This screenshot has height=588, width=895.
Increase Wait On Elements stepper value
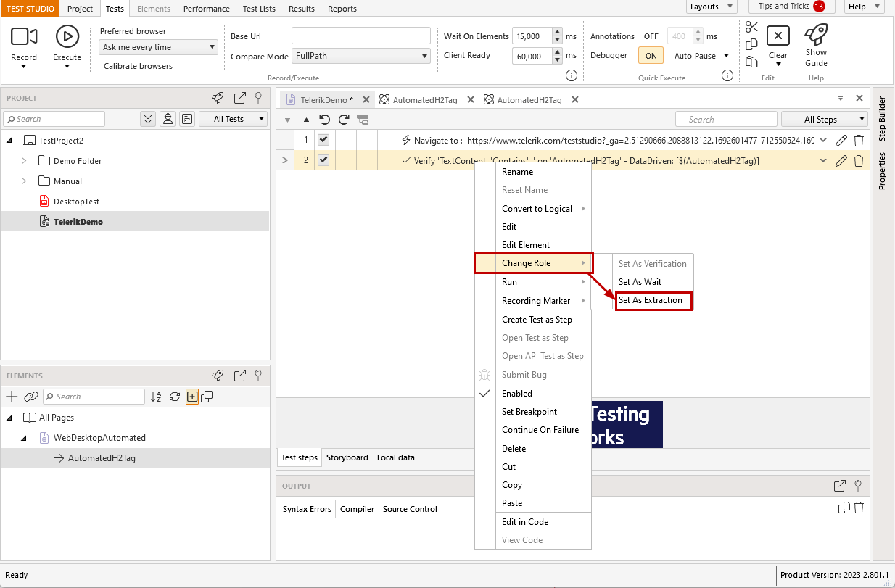click(x=557, y=33)
